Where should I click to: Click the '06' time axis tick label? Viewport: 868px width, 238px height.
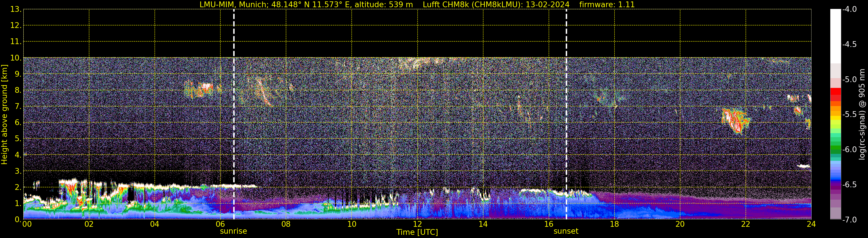(220, 224)
